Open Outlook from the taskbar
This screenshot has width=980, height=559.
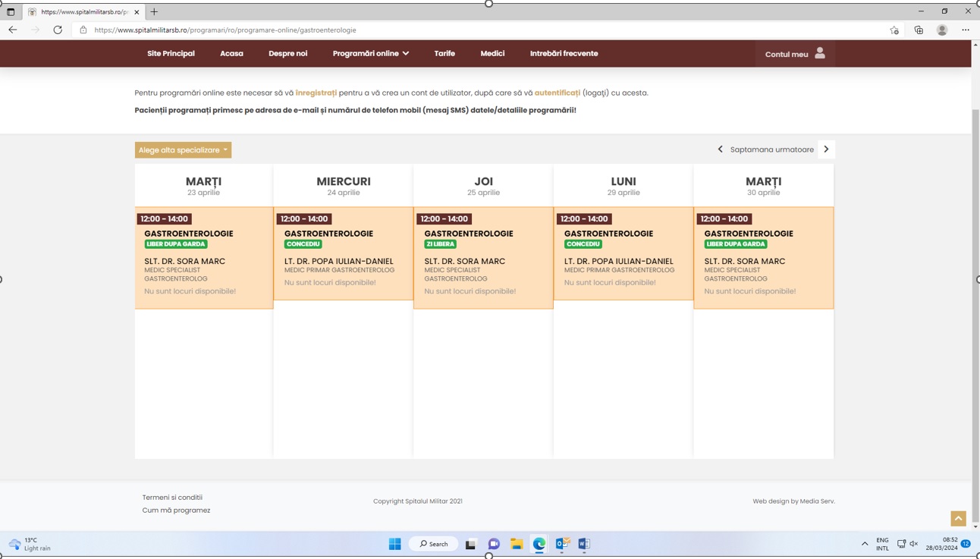pyautogui.click(x=562, y=544)
